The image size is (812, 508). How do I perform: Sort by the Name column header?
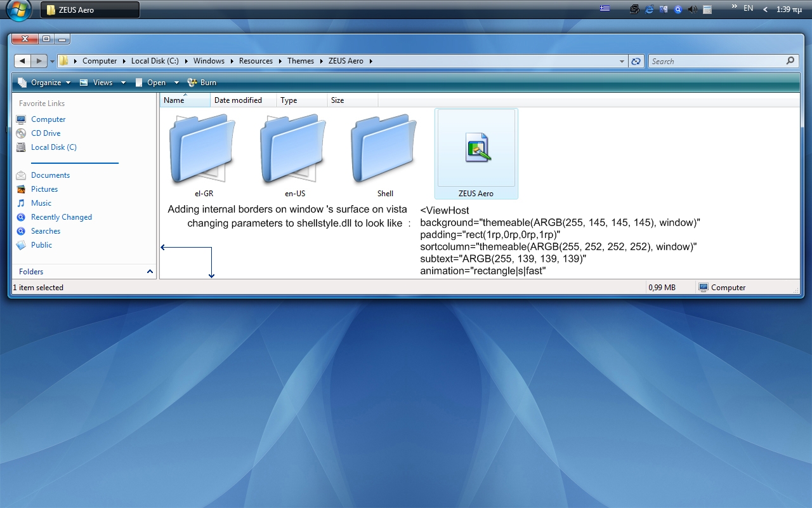pyautogui.click(x=185, y=100)
